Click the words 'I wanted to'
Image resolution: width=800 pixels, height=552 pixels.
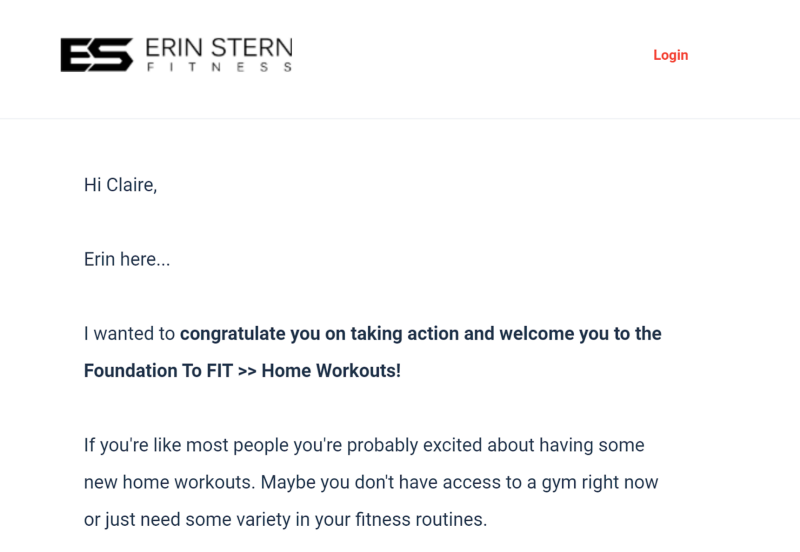[130, 334]
